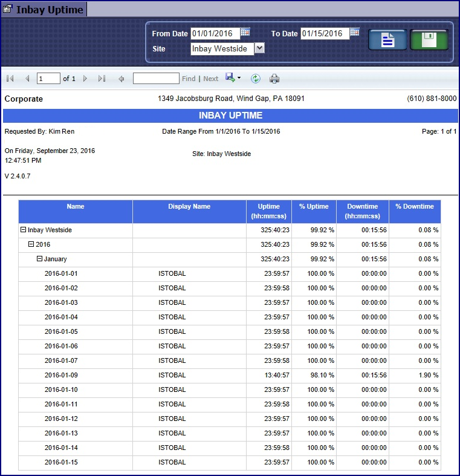Collapse the Inbay Westside row group

click(24, 230)
